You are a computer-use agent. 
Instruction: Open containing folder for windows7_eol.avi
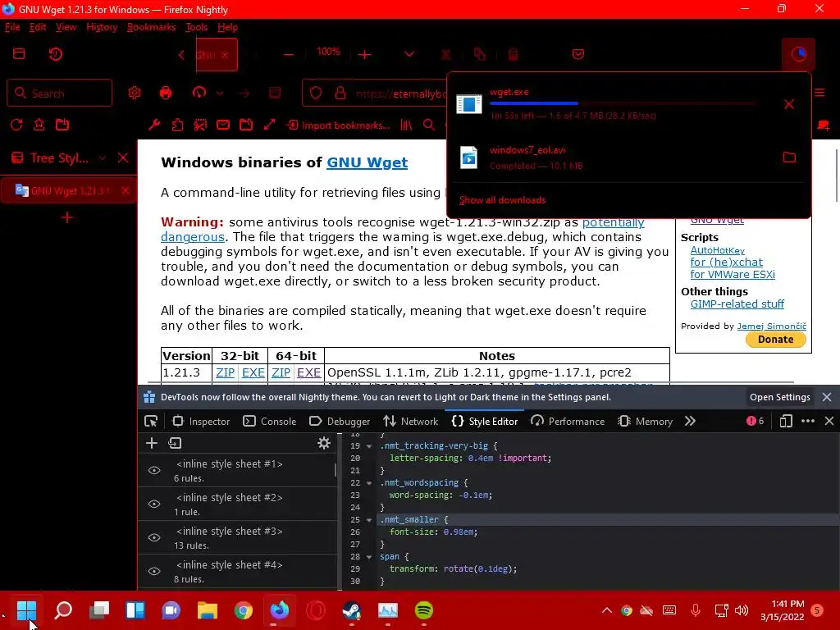click(789, 157)
